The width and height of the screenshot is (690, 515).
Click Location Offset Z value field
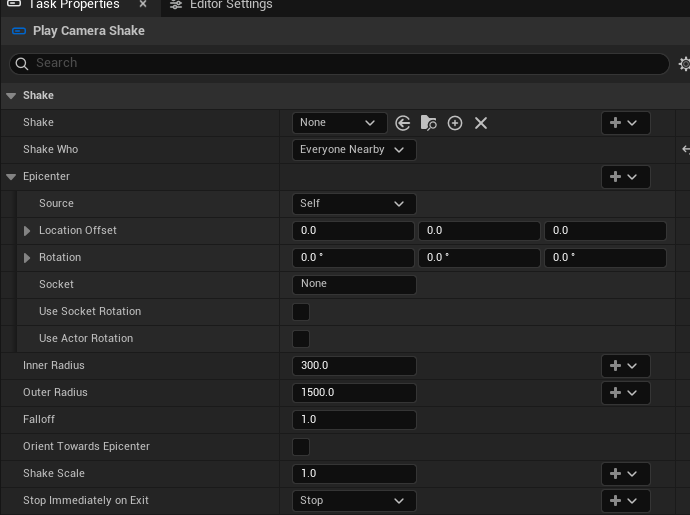click(605, 231)
